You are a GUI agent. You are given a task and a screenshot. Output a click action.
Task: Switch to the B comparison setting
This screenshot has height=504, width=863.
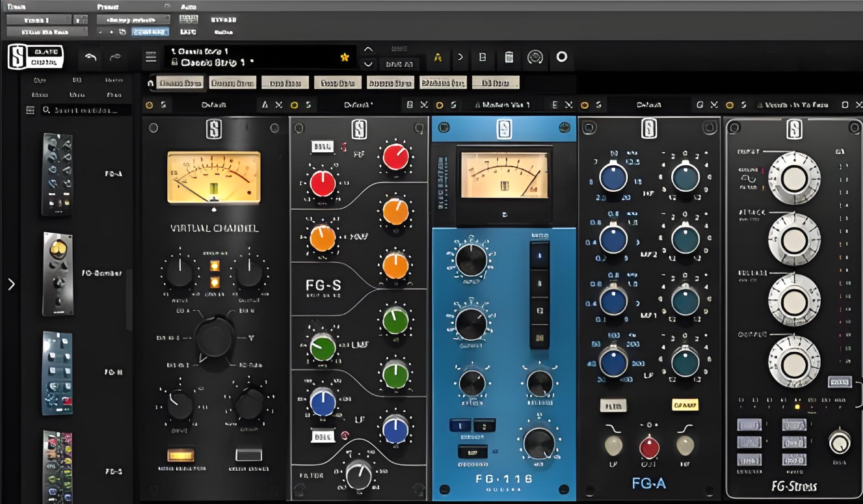point(483,57)
